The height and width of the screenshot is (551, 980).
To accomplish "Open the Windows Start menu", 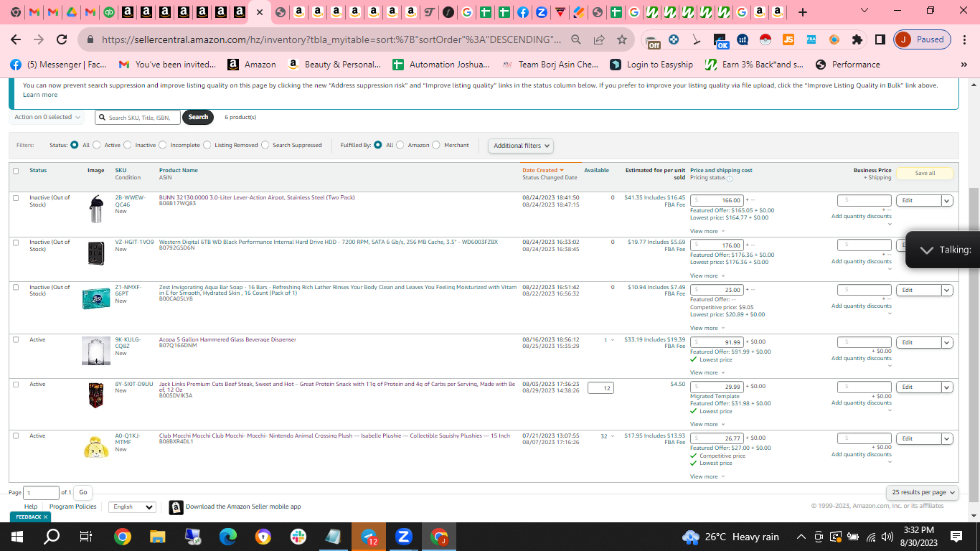I will pyautogui.click(x=17, y=537).
